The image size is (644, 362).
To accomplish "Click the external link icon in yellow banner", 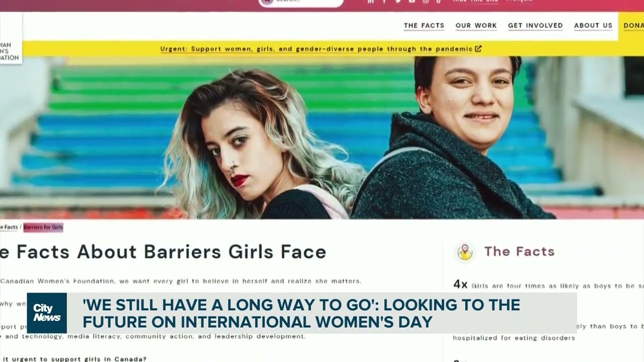I will click(x=478, y=49).
